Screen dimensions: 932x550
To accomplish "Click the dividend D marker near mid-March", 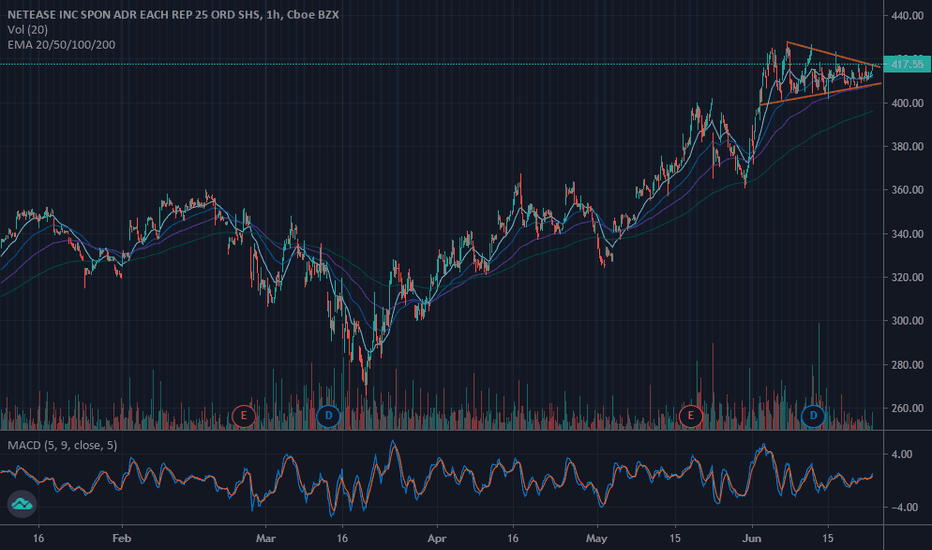I will coord(328,416).
